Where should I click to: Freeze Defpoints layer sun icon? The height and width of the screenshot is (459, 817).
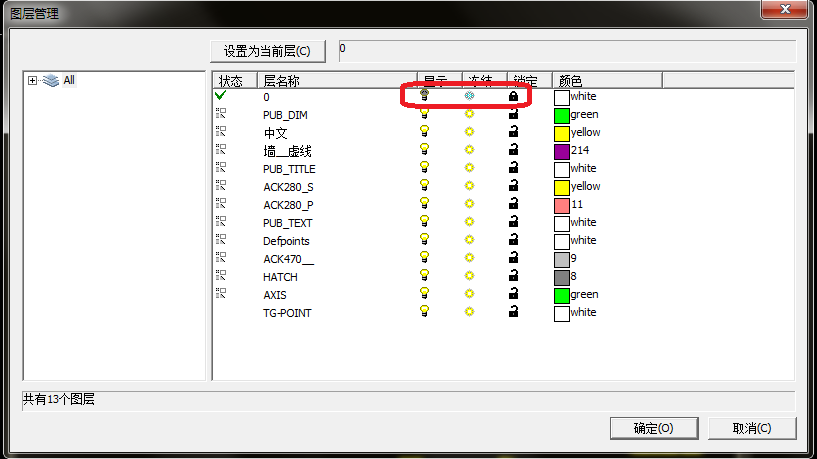pos(469,240)
